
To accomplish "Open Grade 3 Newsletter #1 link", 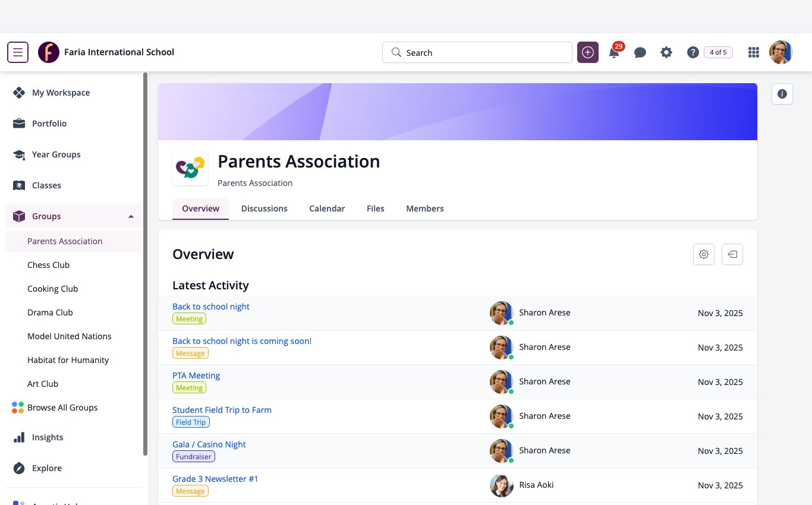I will [215, 479].
